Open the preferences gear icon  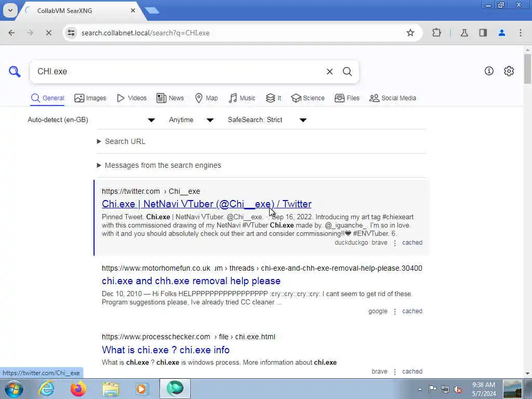pos(509,71)
